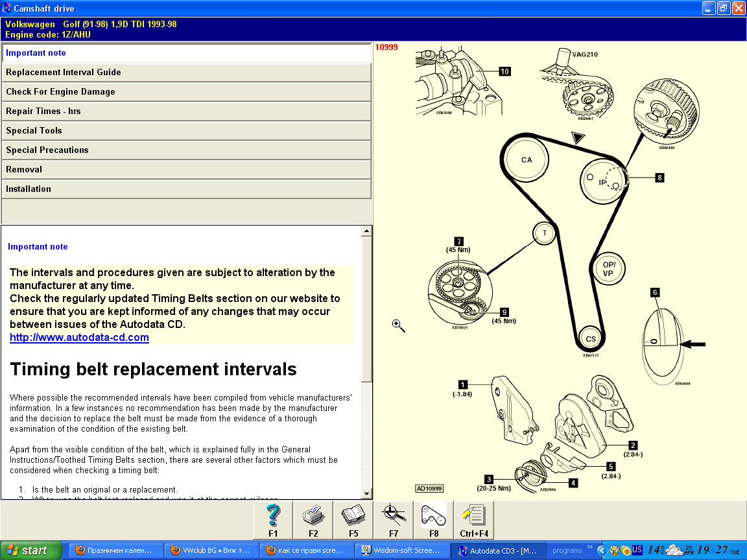Open the Repair Times - hrs section

186,111
